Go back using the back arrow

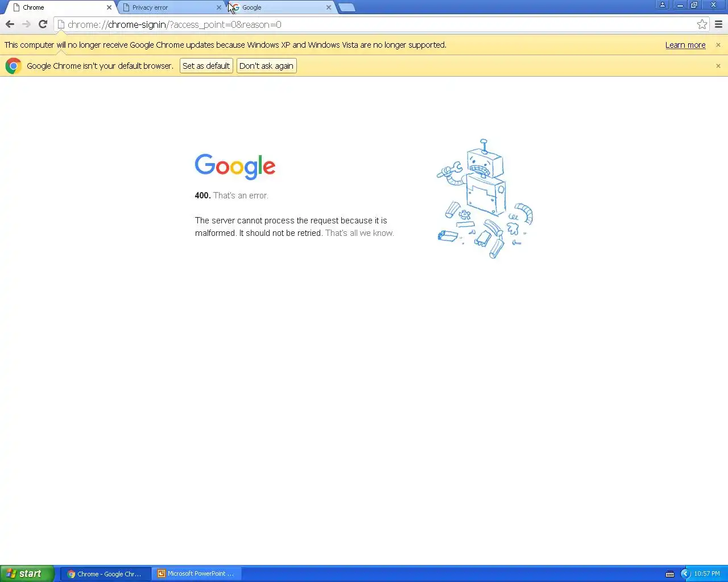click(10, 24)
